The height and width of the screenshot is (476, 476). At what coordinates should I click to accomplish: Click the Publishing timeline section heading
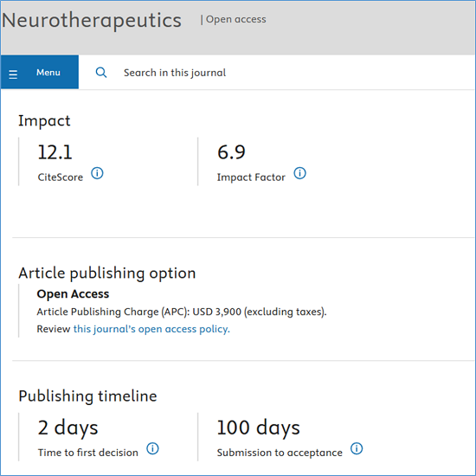click(x=87, y=396)
